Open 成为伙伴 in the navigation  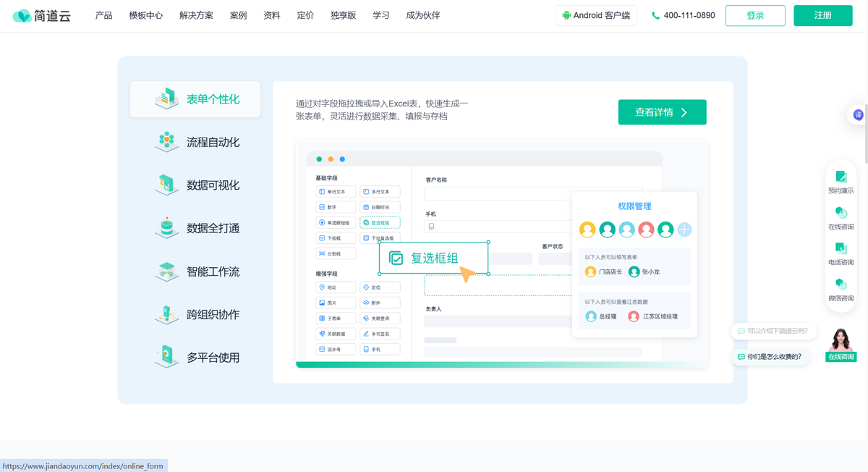[423, 15]
